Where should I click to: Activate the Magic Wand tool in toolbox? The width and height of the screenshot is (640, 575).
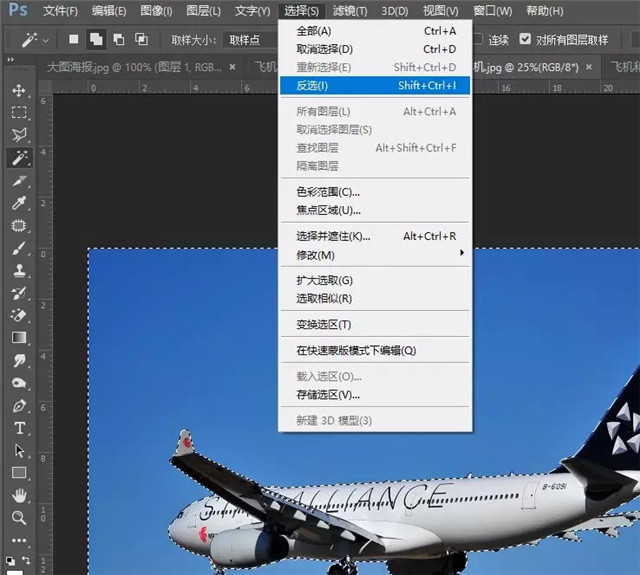(19, 158)
